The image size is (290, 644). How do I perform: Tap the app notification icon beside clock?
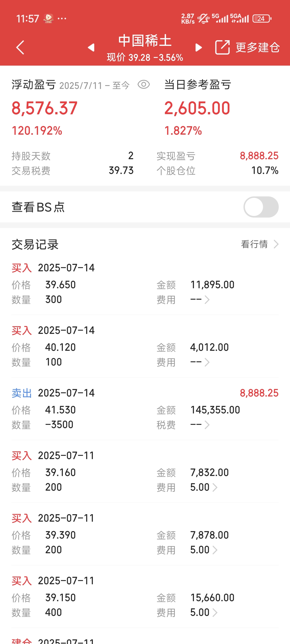click(x=48, y=19)
